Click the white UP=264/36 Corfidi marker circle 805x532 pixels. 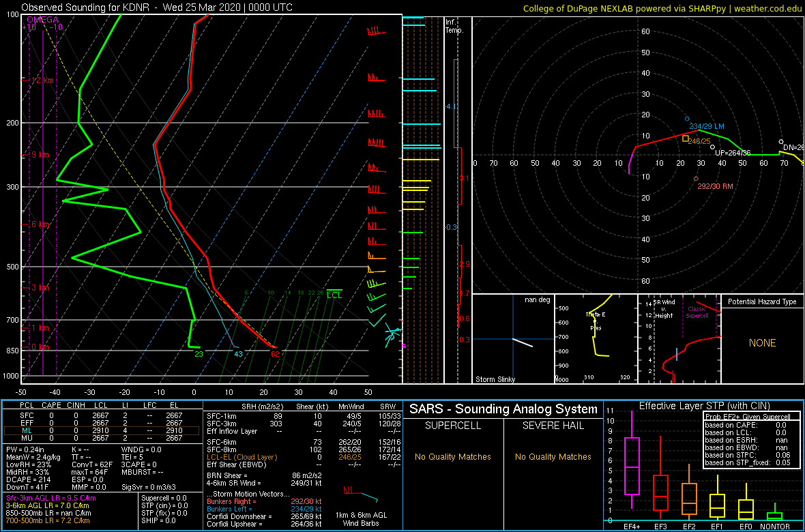[713, 147]
